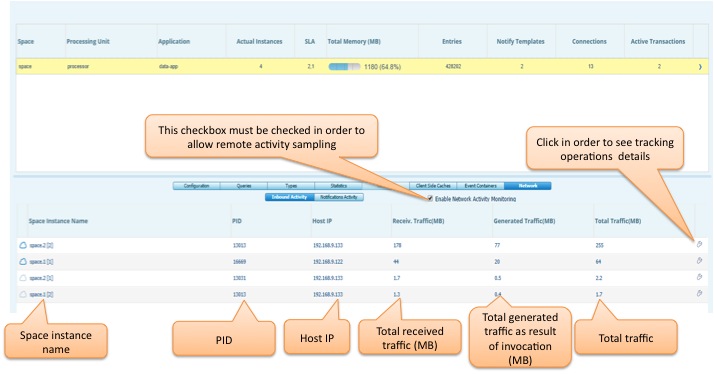The width and height of the screenshot is (714, 374).
Task: Toggle Enable Network Activity Monitoring checkbox
Action: (430, 198)
